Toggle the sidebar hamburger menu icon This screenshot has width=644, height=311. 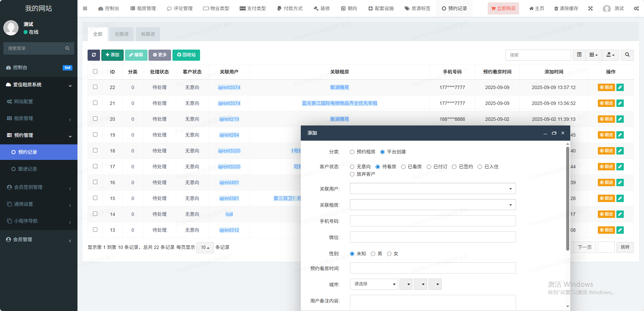point(85,8)
